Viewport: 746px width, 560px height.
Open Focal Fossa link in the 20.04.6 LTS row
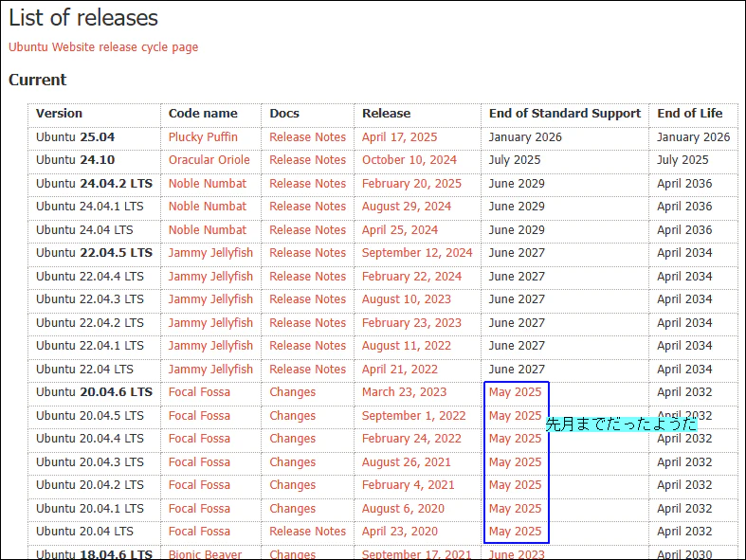[x=199, y=392]
